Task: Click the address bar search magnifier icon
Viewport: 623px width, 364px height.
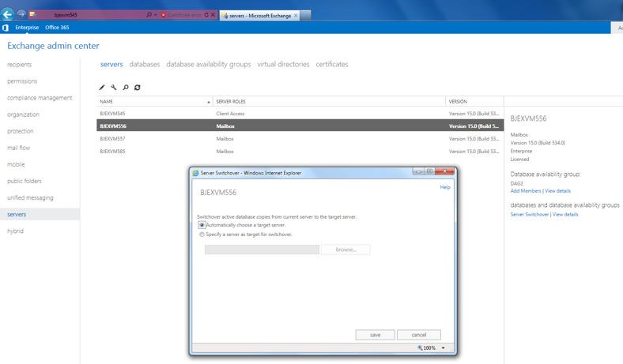Action: click(149, 15)
